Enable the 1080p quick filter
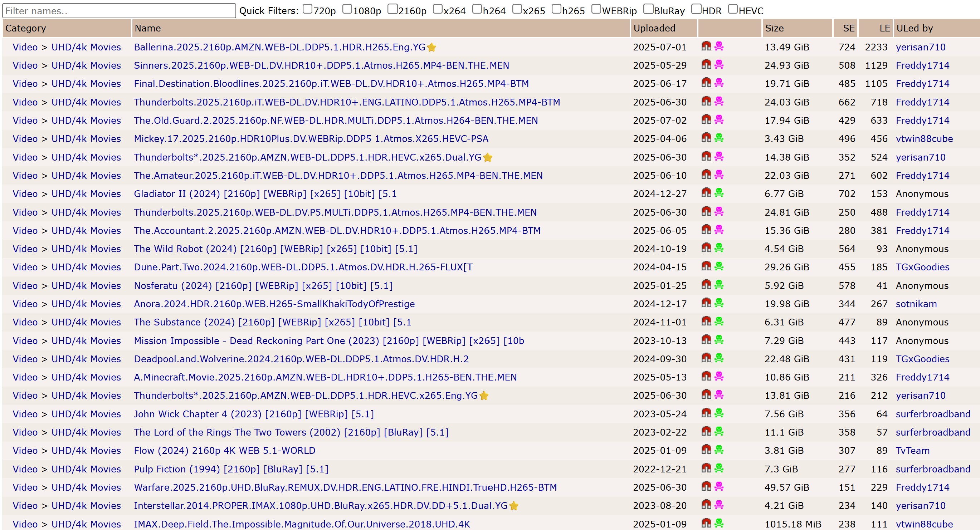980x530 pixels. (347, 9)
